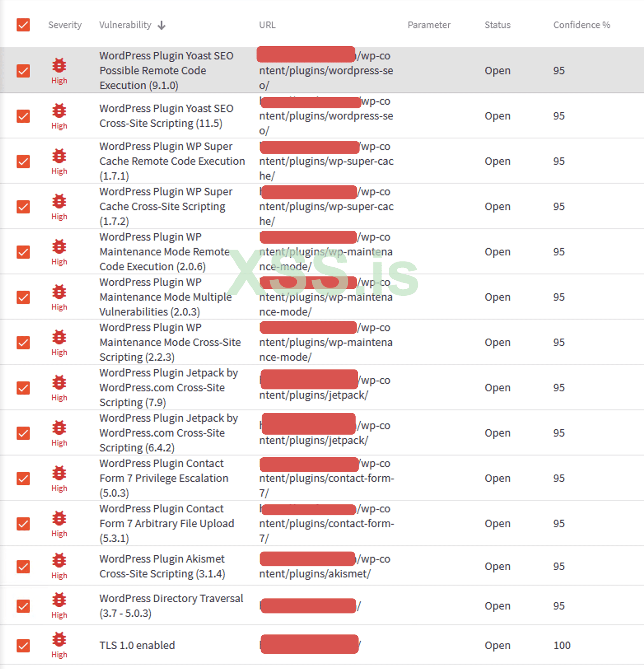Toggle checkbox for WP Super Cache Remote Code Execution

click(23, 161)
